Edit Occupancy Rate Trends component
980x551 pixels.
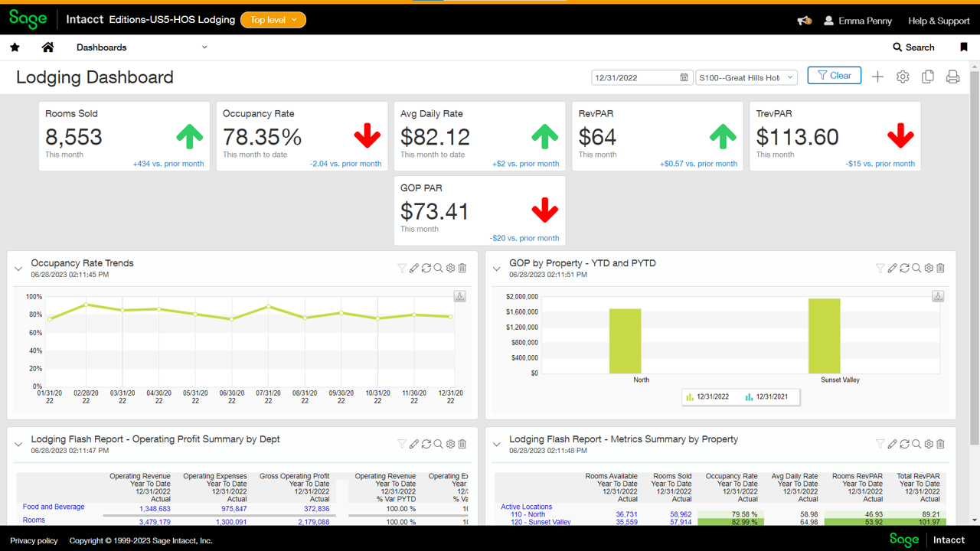[x=414, y=268]
